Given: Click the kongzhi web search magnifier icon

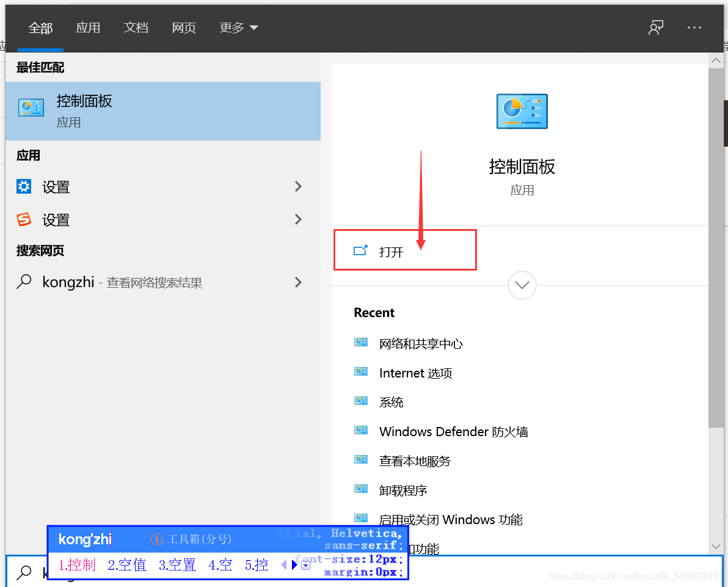Looking at the screenshot, I should point(24,282).
